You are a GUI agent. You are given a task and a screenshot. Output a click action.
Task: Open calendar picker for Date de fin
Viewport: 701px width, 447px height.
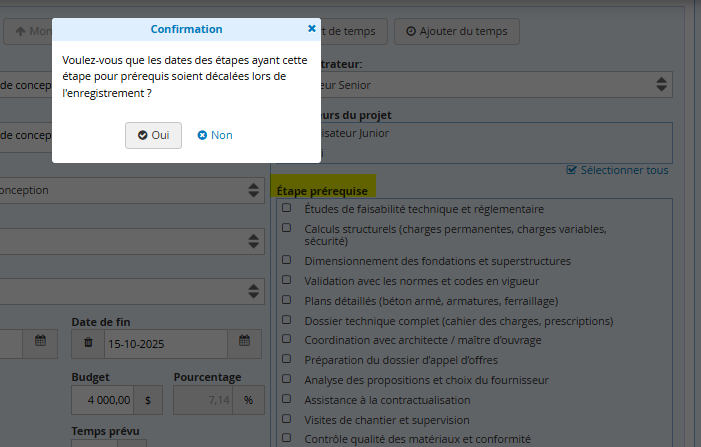tap(245, 344)
